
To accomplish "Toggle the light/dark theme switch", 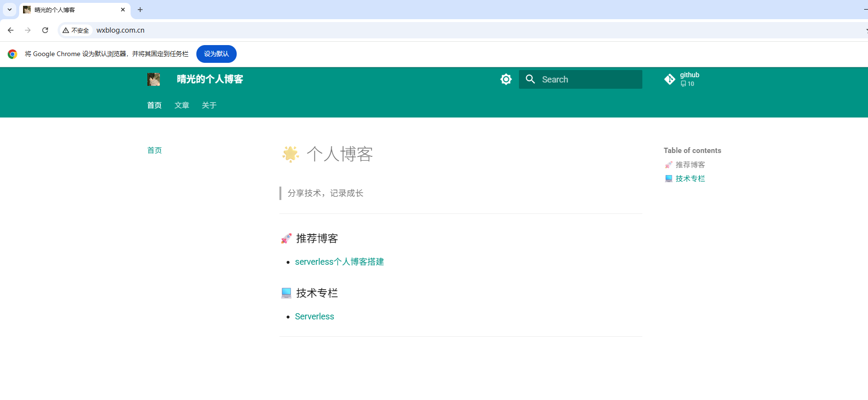I will point(506,79).
